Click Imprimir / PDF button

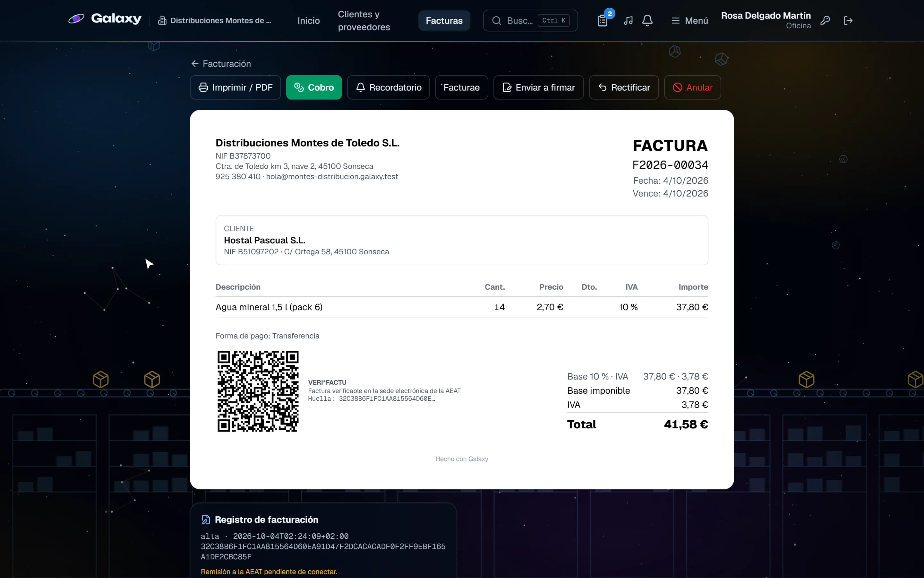tap(235, 88)
